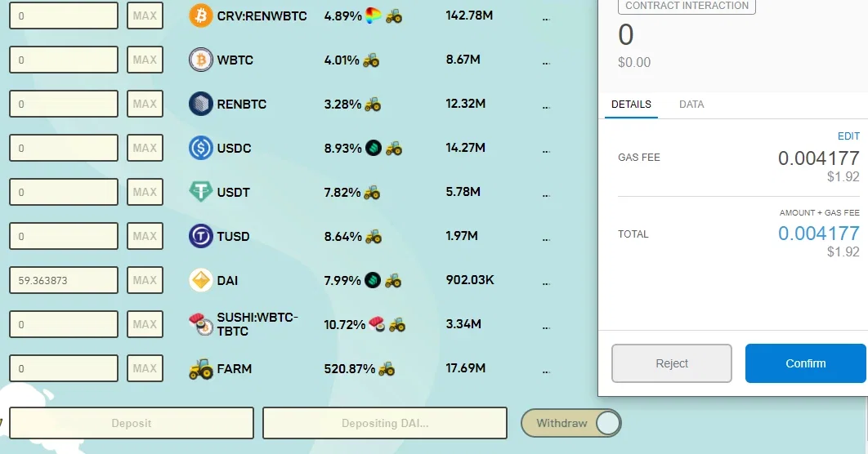Viewport: 868px width, 454px height.
Task: Confirm the contract interaction
Action: 805,363
